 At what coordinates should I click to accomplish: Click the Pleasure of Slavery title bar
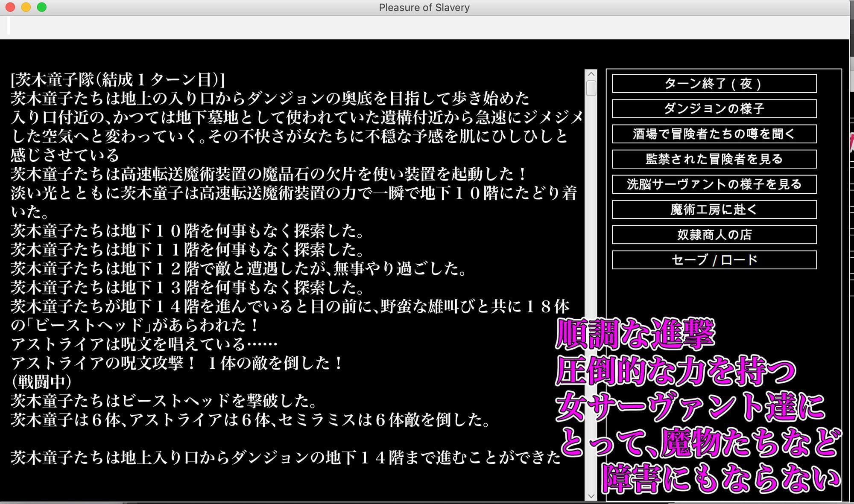424,8
